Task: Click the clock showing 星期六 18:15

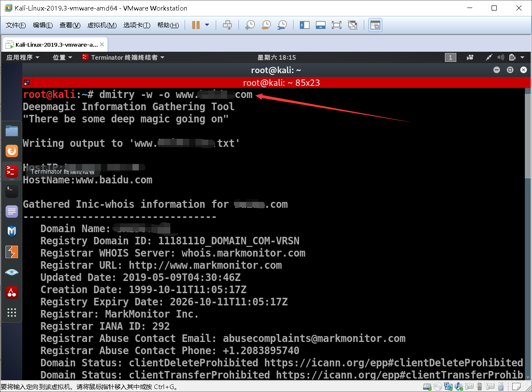Action: point(277,57)
